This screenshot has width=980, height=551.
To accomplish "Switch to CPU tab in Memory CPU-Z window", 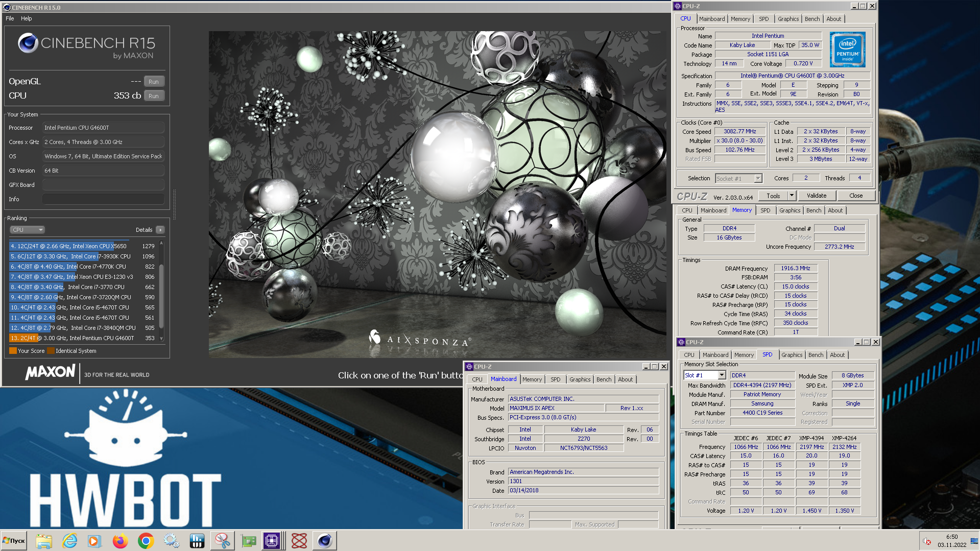I will tap(687, 210).
